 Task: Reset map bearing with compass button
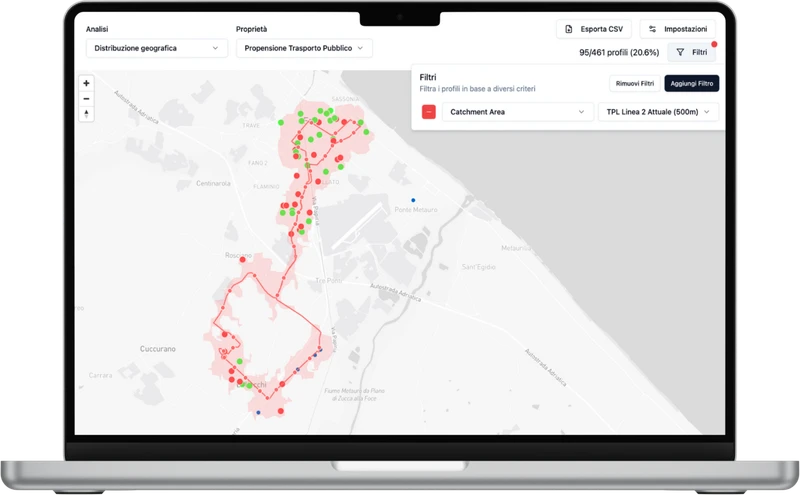(x=86, y=114)
